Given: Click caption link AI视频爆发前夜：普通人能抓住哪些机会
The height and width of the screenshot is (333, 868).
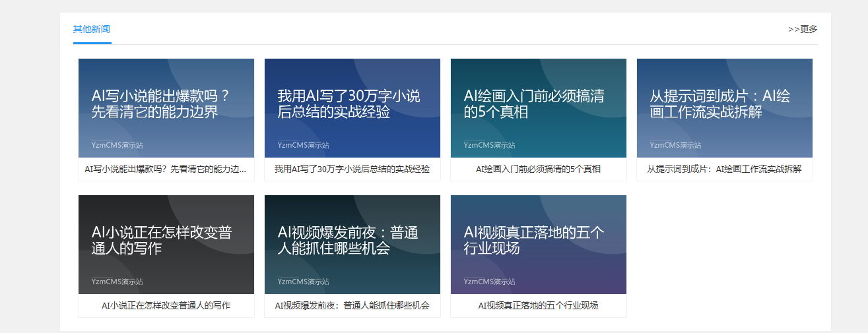Looking at the screenshot, I should [x=352, y=306].
